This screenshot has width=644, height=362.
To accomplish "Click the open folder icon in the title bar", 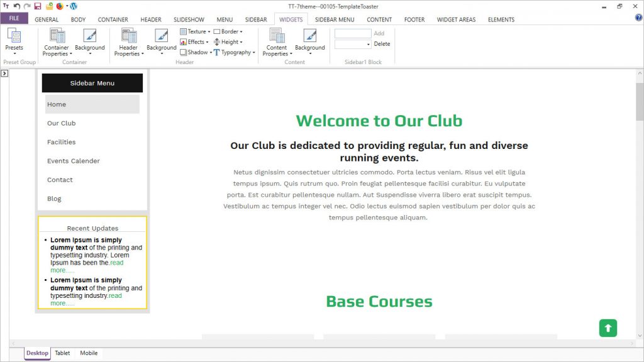I will (49, 6).
